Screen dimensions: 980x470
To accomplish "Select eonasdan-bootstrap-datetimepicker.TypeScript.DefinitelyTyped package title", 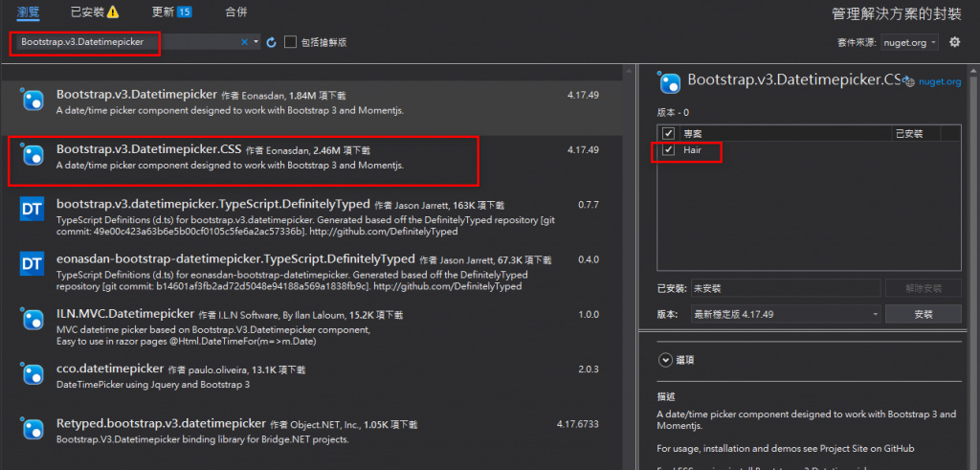I will [235, 258].
